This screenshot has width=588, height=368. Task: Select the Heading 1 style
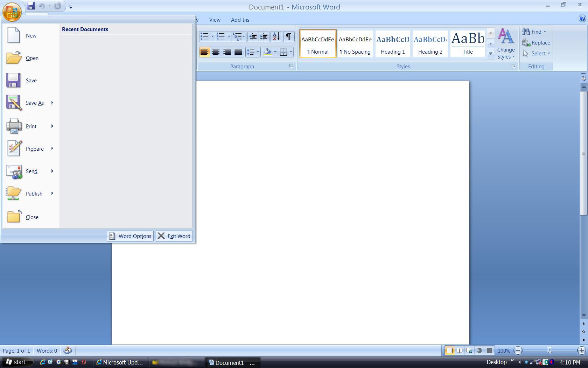tap(393, 44)
